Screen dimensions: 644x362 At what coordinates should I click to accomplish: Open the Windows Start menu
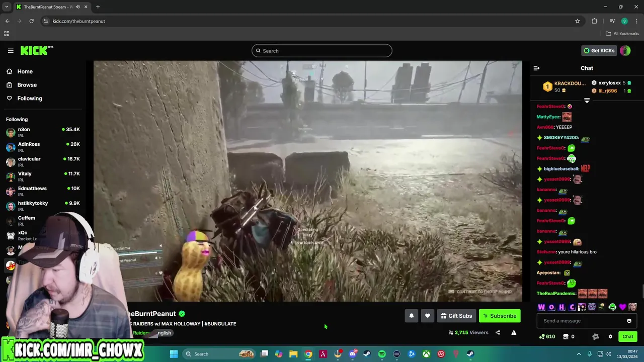click(x=174, y=354)
